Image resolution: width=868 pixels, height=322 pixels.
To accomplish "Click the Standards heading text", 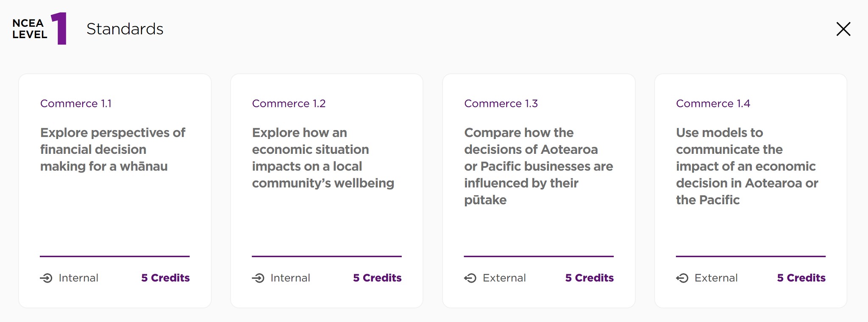I will click(x=125, y=29).
